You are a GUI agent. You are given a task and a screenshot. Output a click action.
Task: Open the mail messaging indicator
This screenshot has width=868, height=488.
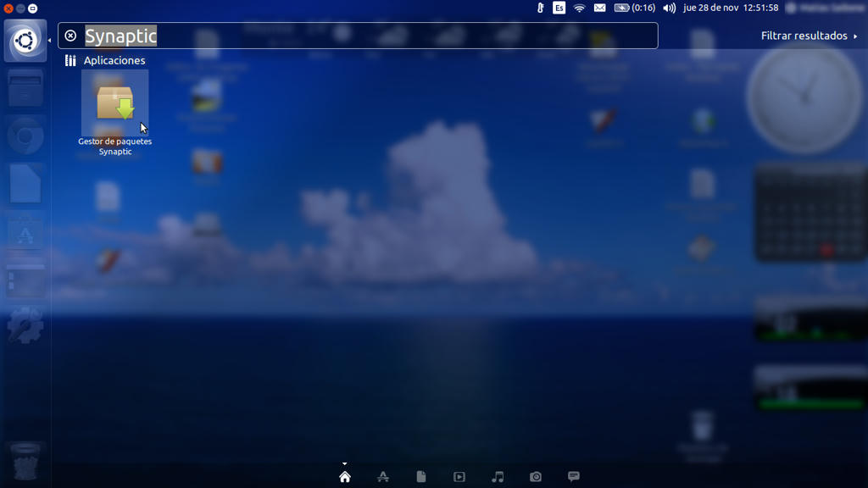tap(599, 8)
